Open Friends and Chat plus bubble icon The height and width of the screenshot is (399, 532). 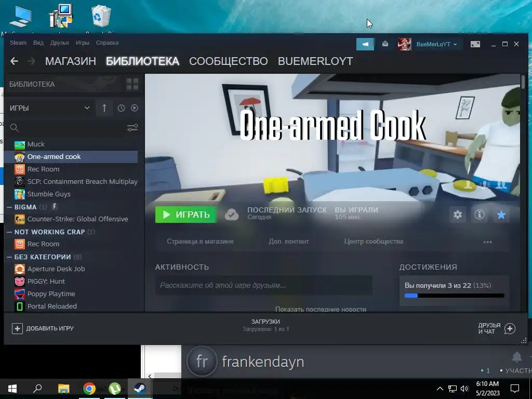click(510, 328)
